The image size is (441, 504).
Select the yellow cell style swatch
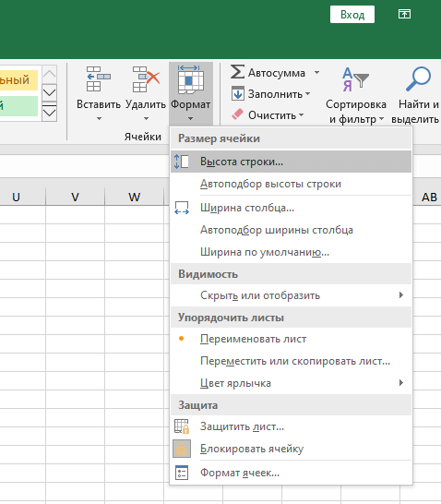pos(18,79)
